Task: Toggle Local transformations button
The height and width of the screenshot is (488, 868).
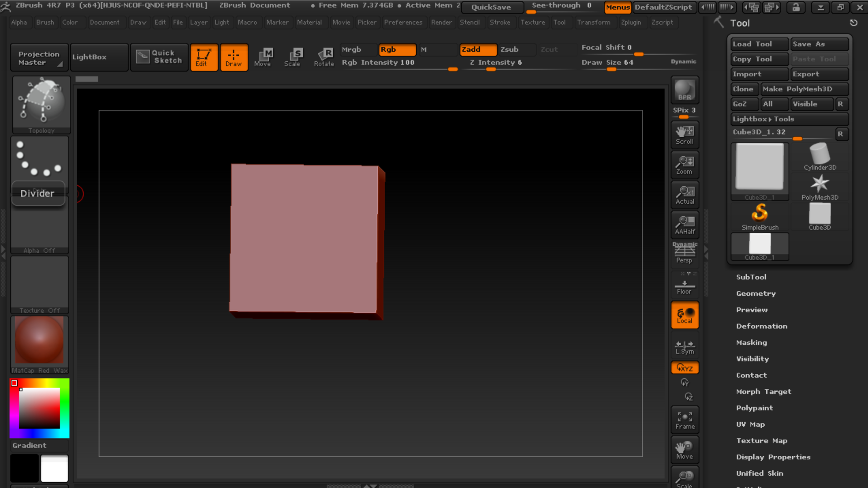Action: point(685,315)
